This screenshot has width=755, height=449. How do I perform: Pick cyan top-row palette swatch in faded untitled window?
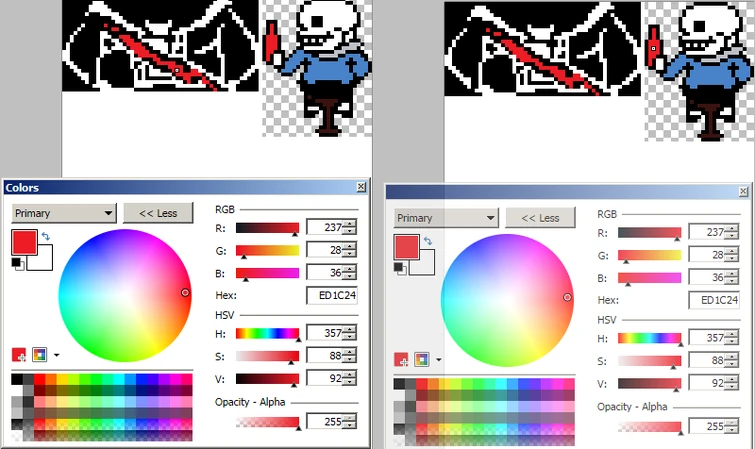pos(501,384)
